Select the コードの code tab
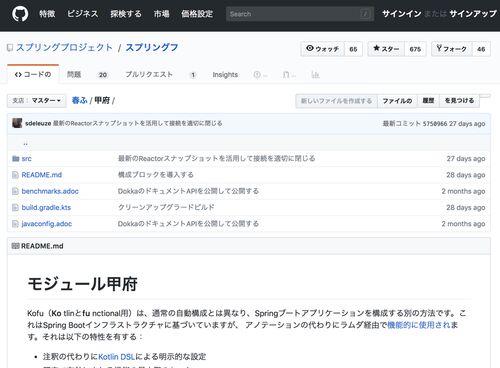This screenshot has width=500, height=368. 33,74
